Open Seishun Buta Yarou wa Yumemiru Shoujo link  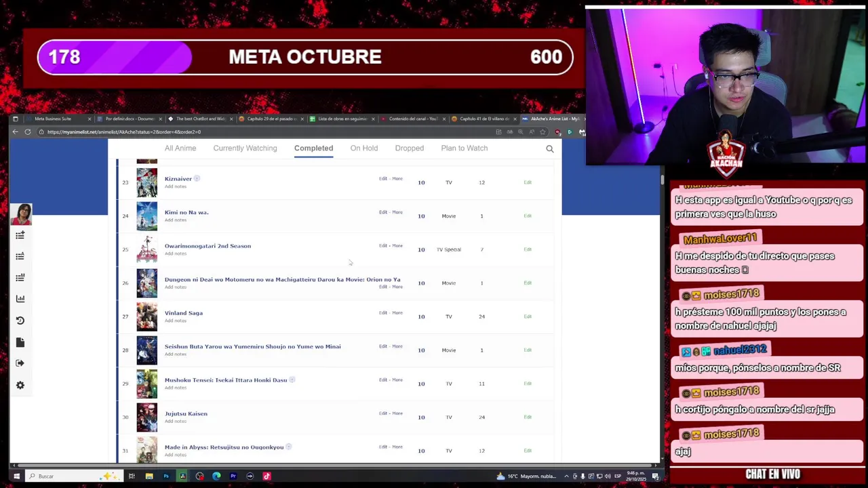tap(252, 346)
